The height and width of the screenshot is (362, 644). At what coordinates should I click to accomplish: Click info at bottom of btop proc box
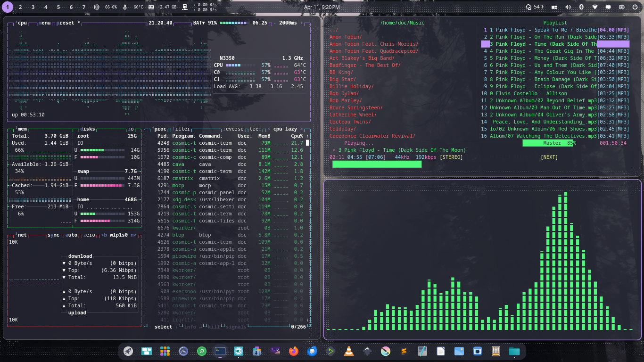click(190, 327)
